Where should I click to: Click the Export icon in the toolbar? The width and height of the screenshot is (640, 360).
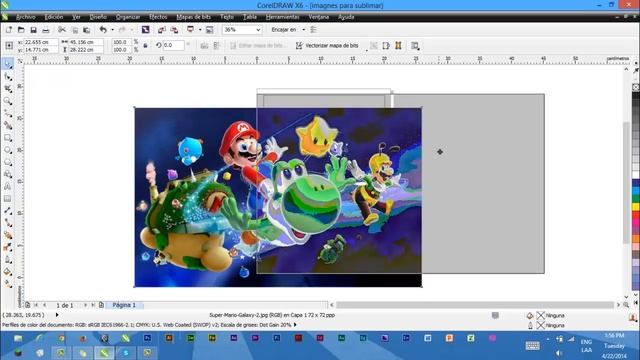pos(174,30)
